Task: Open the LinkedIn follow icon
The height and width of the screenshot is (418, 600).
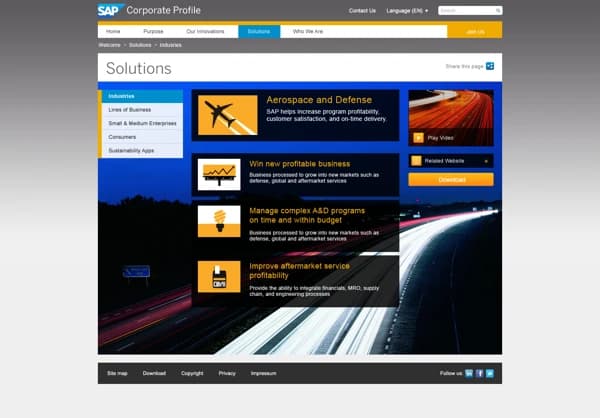Action: point(469,373)
